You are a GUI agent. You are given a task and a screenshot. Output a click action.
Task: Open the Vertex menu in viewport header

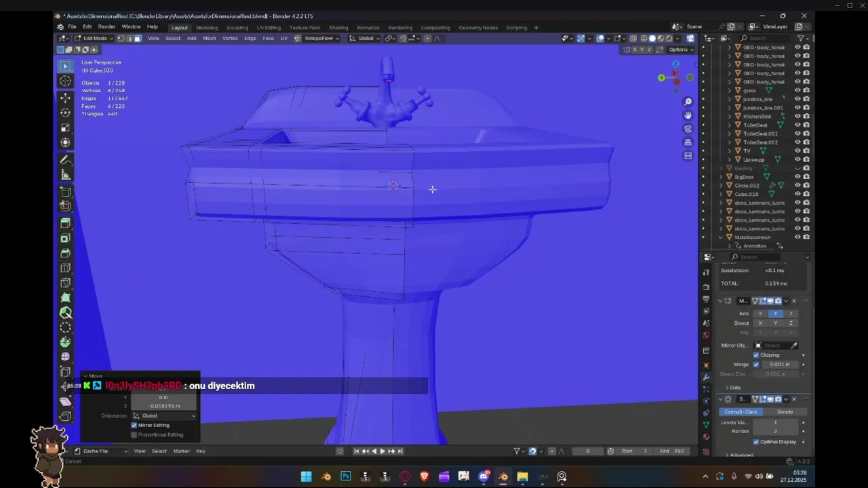point(230,39)
